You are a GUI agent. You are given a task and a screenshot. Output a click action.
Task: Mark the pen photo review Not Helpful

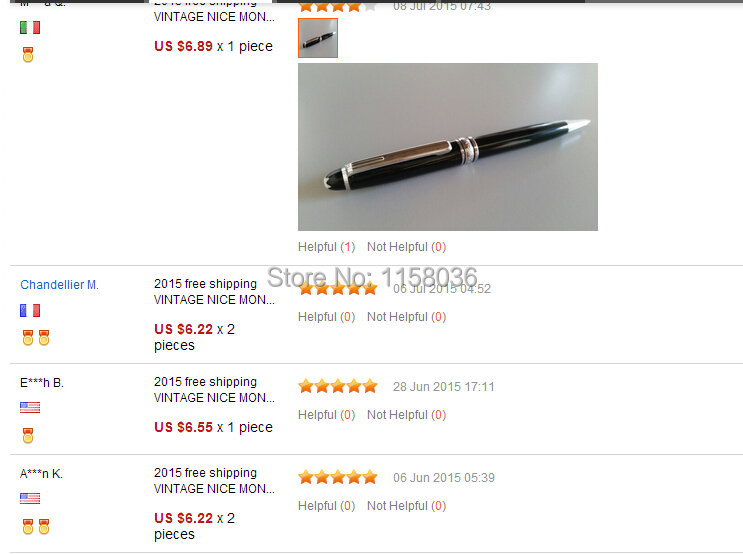tap(407, 247)
